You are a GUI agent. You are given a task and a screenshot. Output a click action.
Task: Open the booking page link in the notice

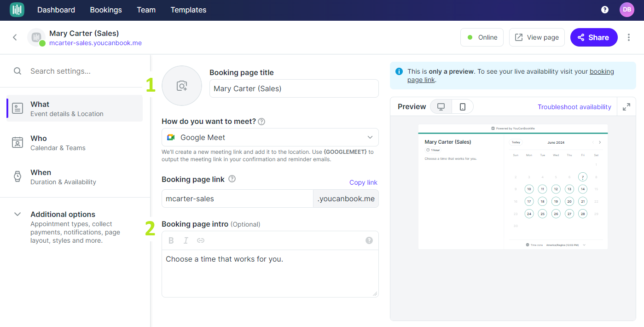[x=511, y=76]
